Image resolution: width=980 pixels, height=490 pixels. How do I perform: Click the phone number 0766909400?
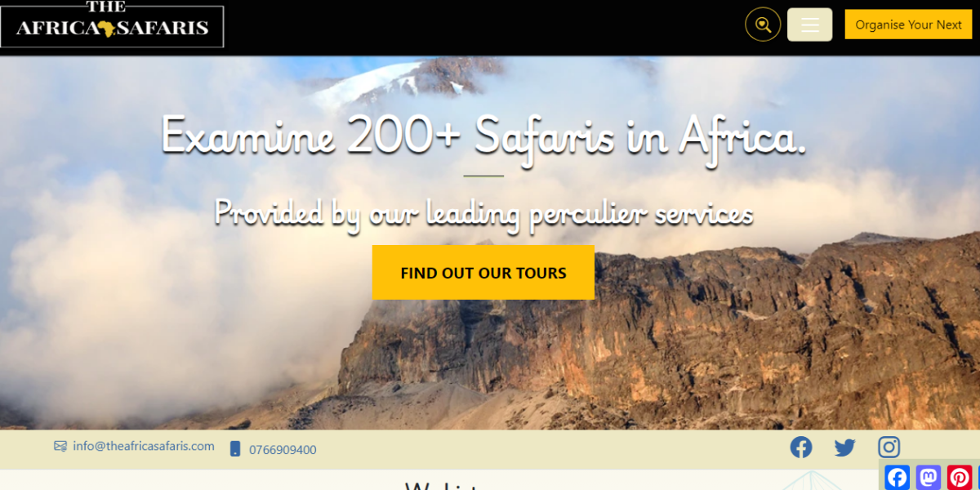pos(283,450)
